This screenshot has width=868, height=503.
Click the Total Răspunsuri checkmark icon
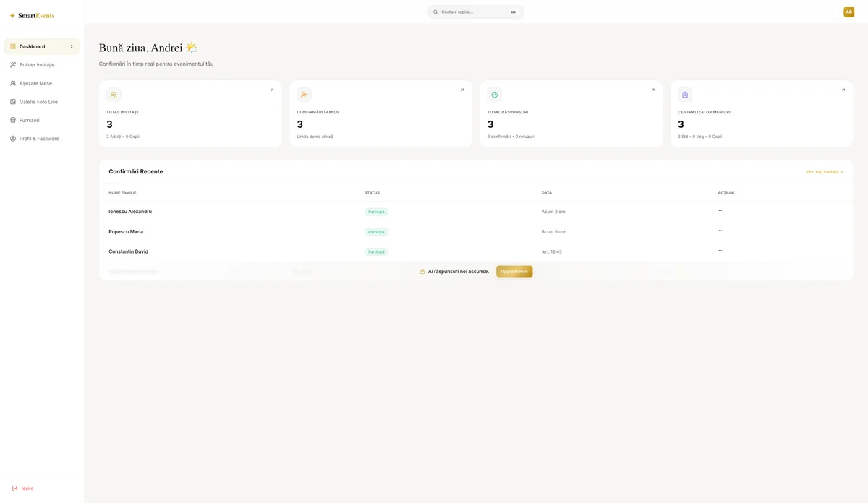coord(495,95)
